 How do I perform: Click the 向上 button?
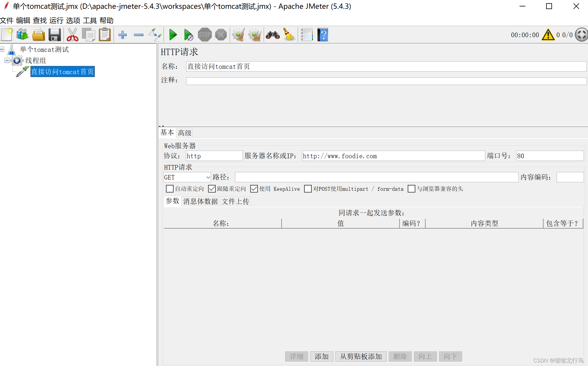pos(425,356)
